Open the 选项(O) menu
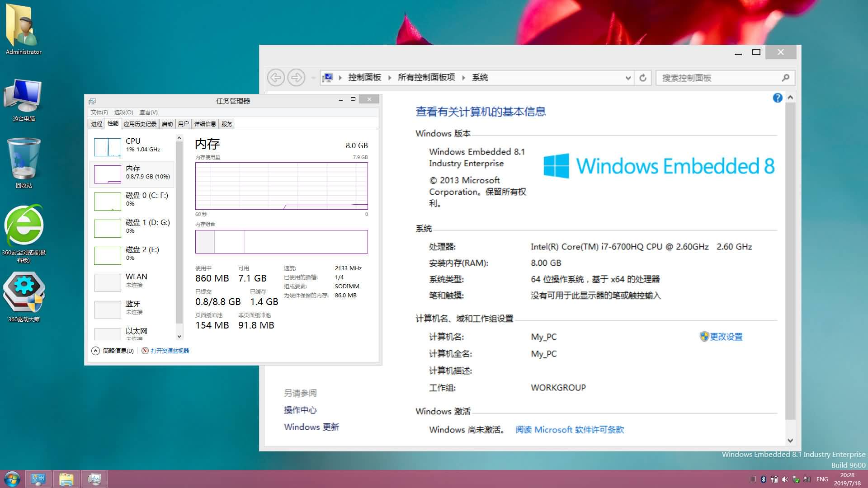Screen dimensions: 868x488 [x=123, y=112]
